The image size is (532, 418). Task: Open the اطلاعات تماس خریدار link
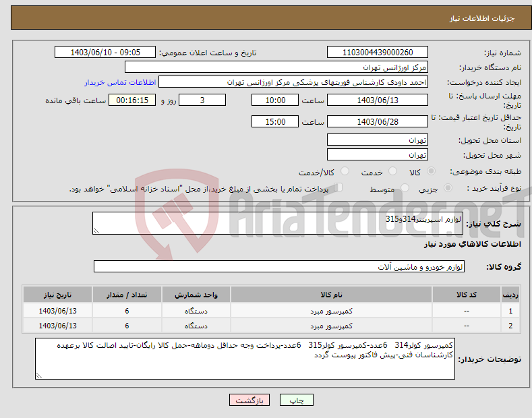point(120,82)
